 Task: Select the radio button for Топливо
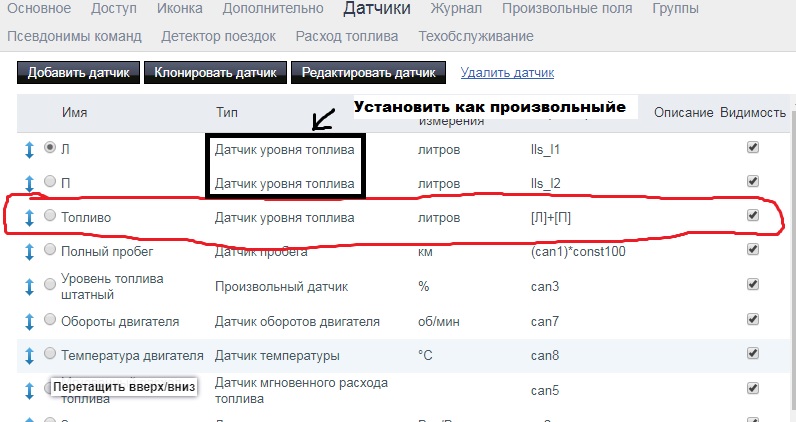[x=50, y=215]
